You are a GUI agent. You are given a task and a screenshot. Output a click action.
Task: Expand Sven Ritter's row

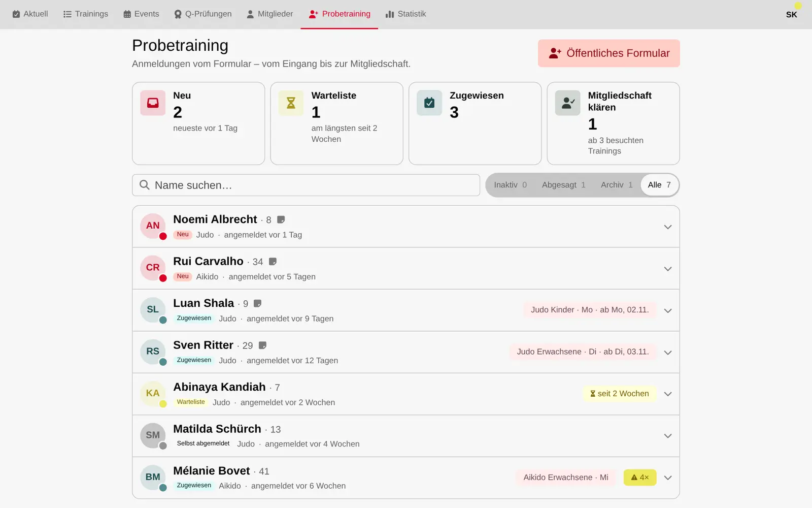pos(668,353)
